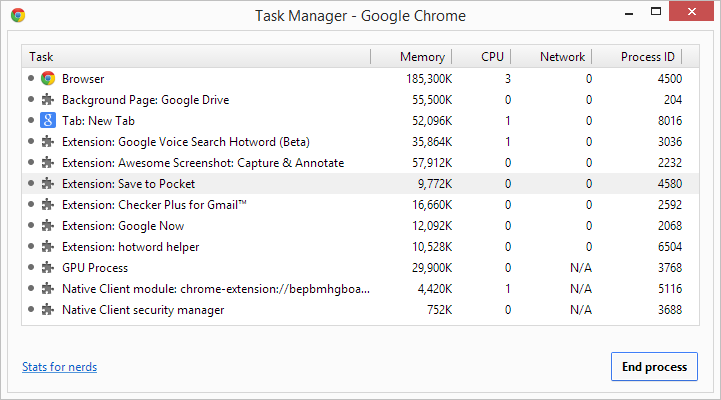Sort by the Process ID column header
The image size is (721, 400).
[x=637, y=57]
